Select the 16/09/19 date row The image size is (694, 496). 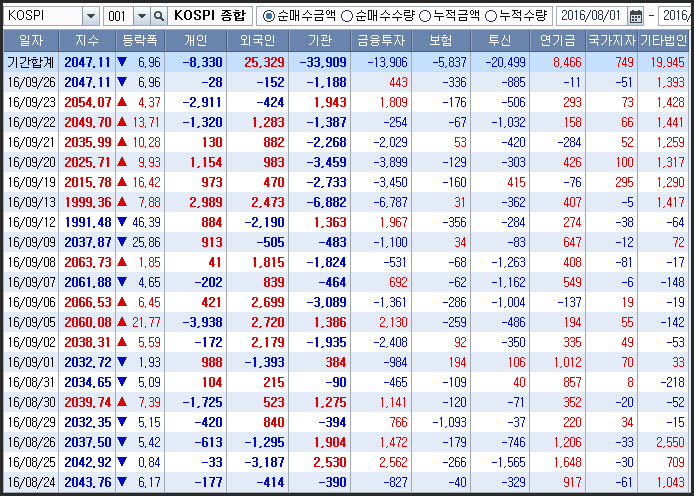pyautogui.click(x=346, y=182)
